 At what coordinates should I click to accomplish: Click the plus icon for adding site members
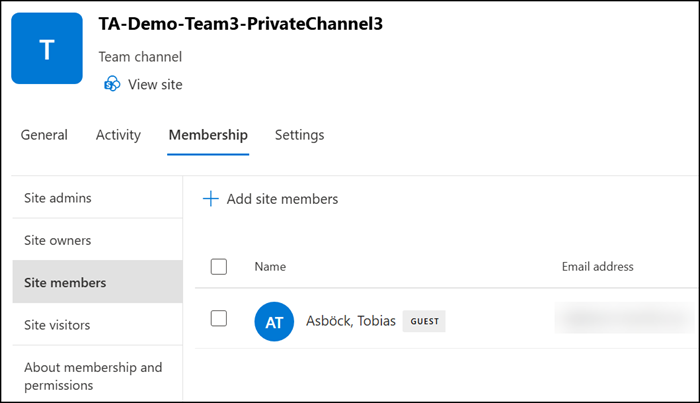click(211, 199)
